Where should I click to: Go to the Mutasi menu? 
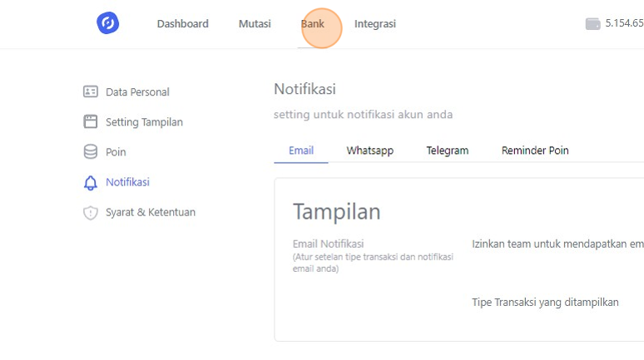click(x=255, y=24)
